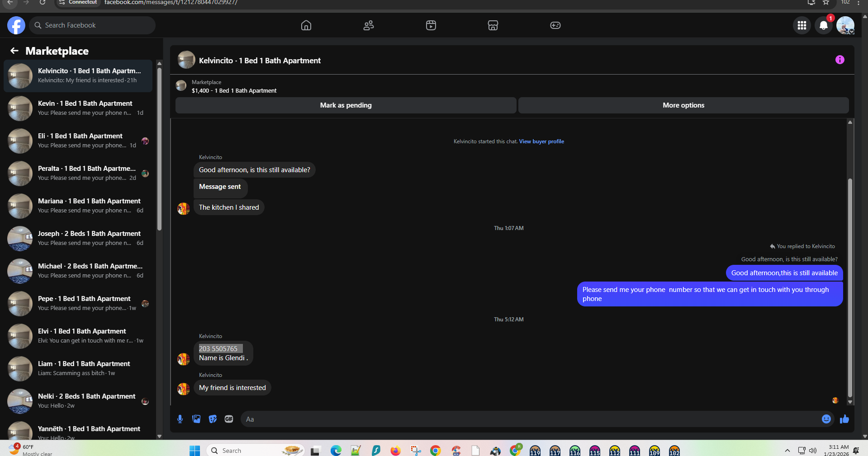Open Joseph's 2 Beds 1 Bath conversation
The width and height of the screenshot is (868, 456).
(x=78, y=238)
